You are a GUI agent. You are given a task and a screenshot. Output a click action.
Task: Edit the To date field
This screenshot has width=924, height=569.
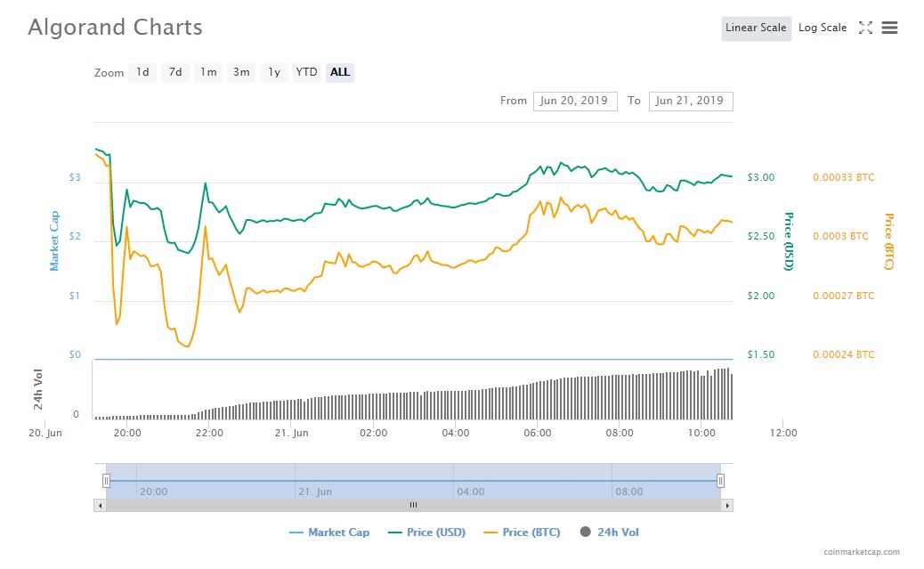691,101
